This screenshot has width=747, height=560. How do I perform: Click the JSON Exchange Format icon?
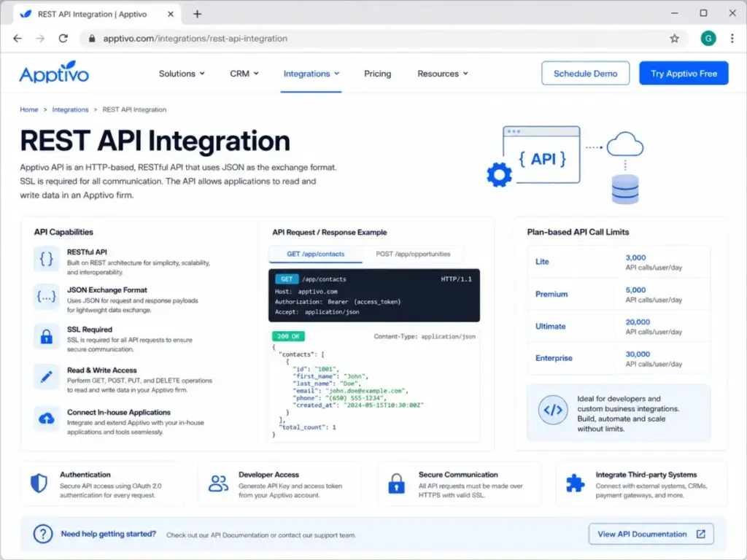coord(46,297)
